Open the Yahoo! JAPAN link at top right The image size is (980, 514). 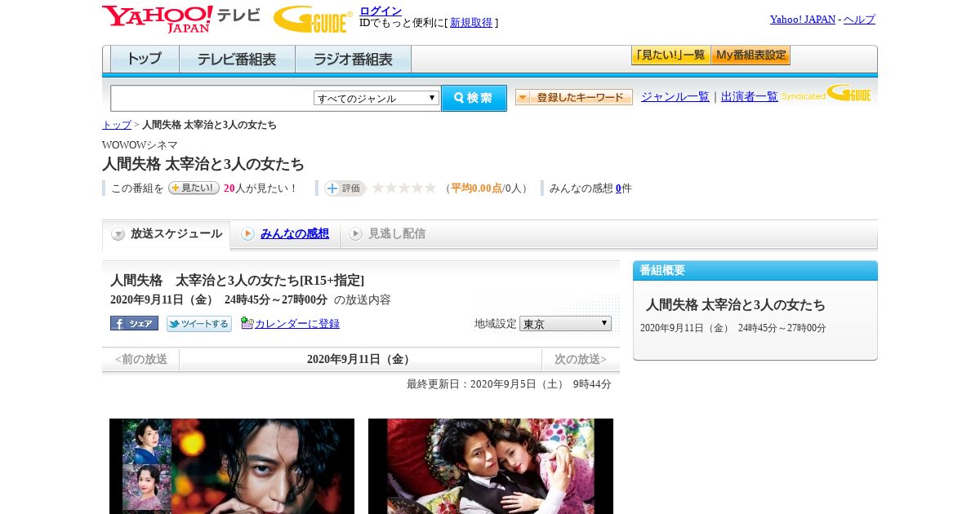[x=803, y=19]
